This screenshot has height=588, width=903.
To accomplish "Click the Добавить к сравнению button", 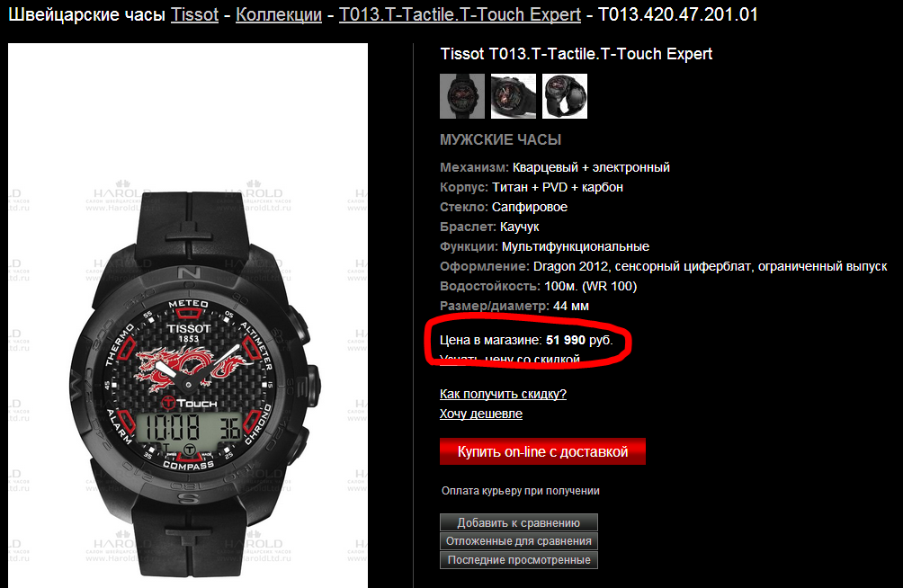I will pyautogui.click(x=518, y=523).
